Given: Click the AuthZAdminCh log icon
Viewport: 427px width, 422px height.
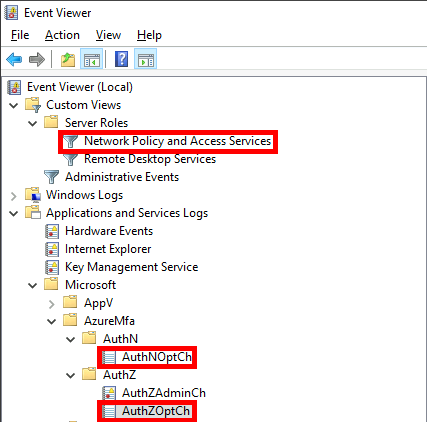Looking at the screenshot, I should click(109, 393).
